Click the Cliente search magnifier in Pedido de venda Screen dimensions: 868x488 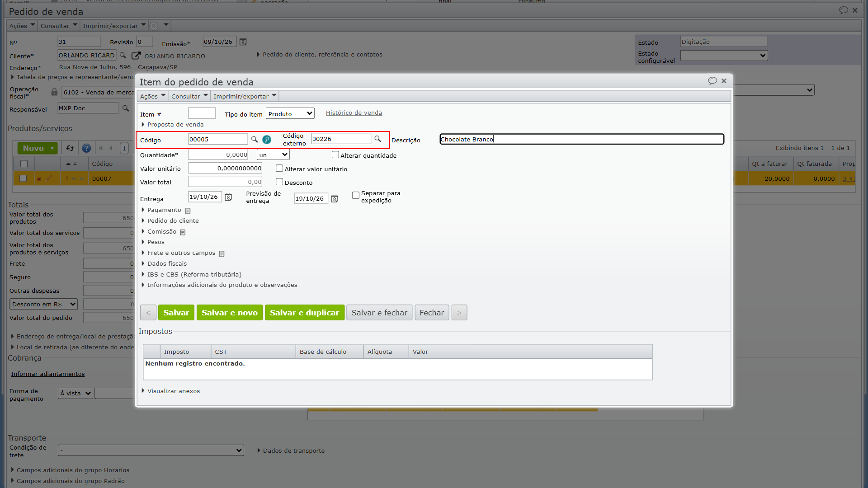[123, 56]
